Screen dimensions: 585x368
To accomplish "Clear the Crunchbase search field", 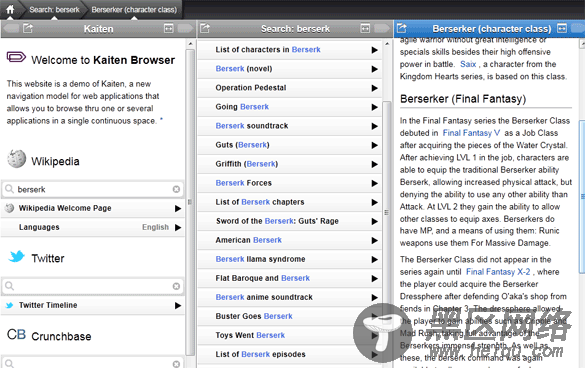I will click(x=176, y=364).
